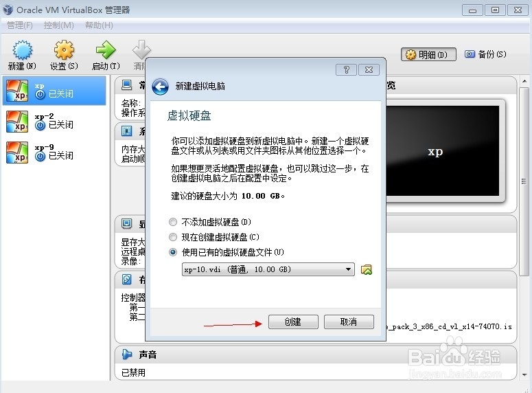This screenshot has width=532, height=393.
Task: Open the 管理(F) menu
Action: click(20, 25)
